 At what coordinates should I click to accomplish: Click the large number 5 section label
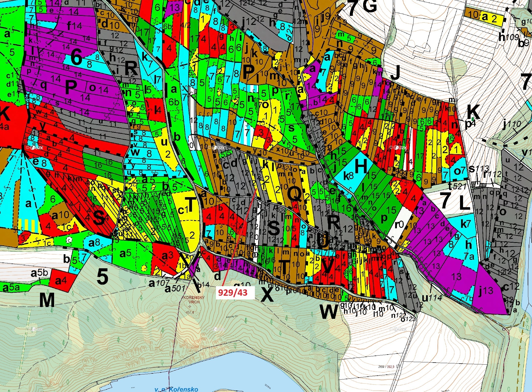pyautogui.click(x=102, y=277)
